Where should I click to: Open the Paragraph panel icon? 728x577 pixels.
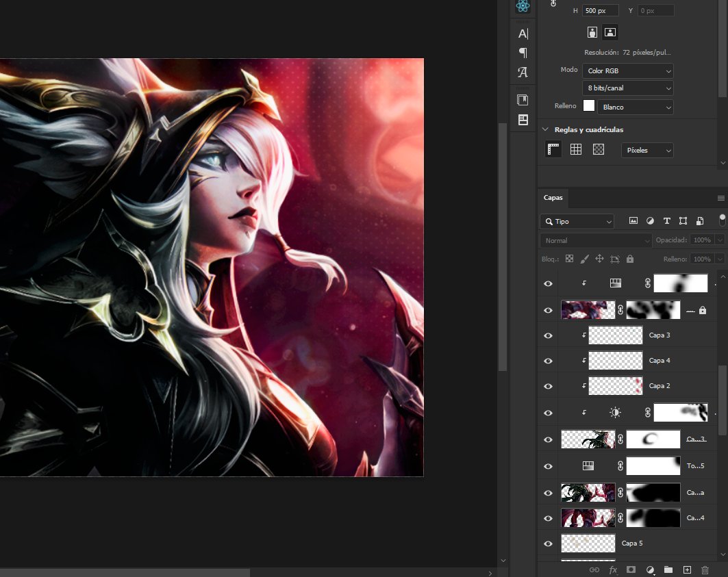click(x=523, y=53)
